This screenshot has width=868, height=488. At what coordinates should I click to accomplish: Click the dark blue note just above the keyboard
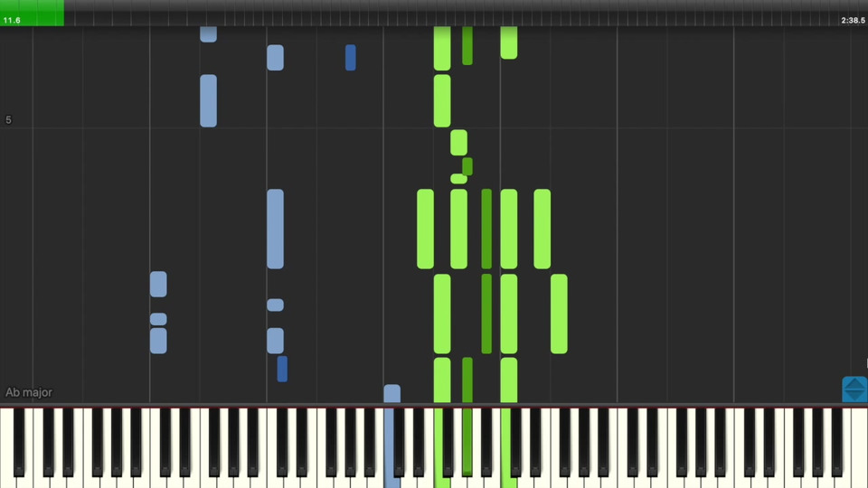(x=282, y=369)
